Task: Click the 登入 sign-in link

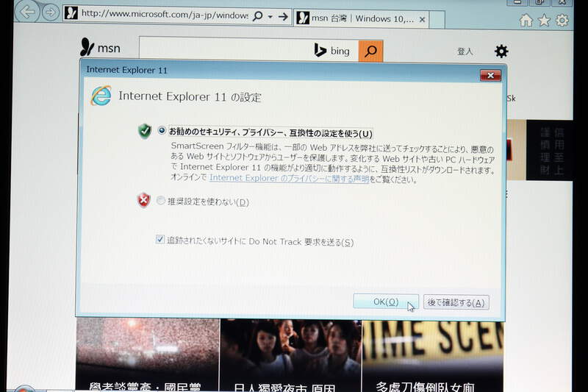Action: coord(465,51)
